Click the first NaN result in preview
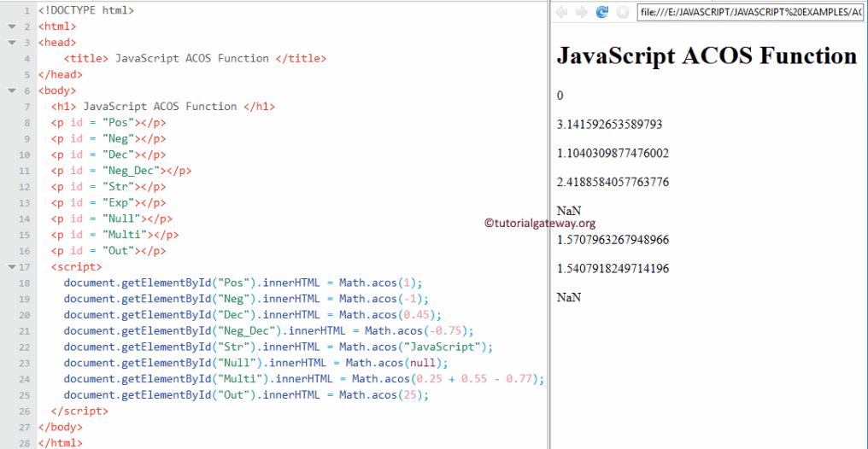868x449 pixels. (568, 211)
